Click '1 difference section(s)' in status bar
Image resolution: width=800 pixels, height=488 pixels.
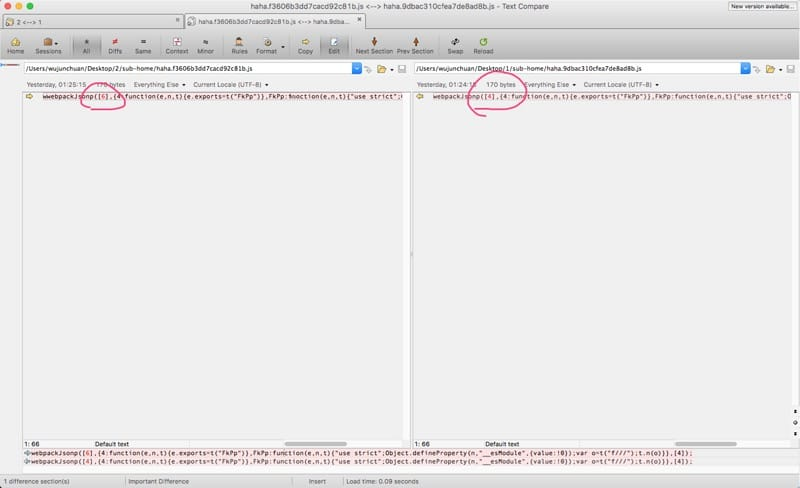(37, 481)
